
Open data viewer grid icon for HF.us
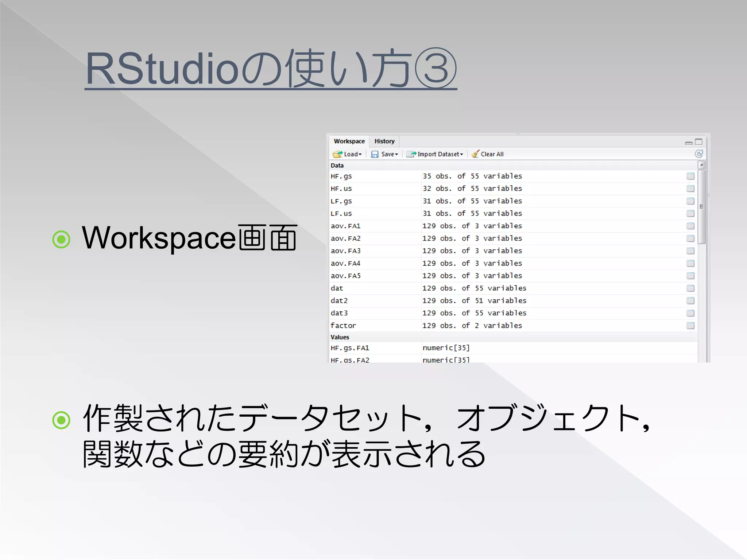tap(690, 189)
